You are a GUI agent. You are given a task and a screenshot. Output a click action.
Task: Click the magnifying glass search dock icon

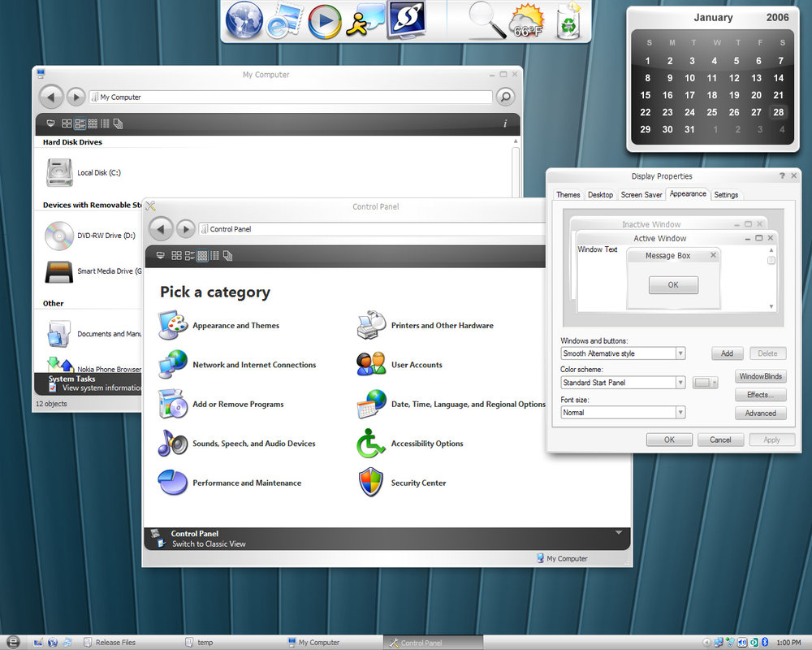[487, 21]
